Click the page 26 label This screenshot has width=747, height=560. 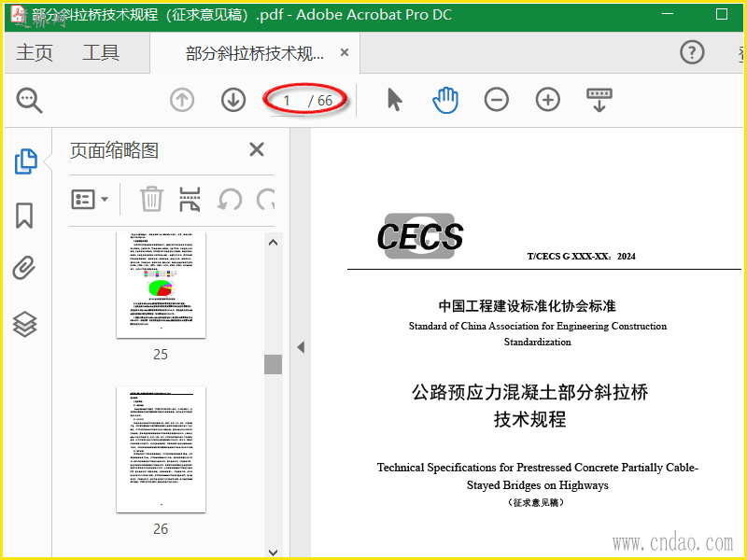161,528
